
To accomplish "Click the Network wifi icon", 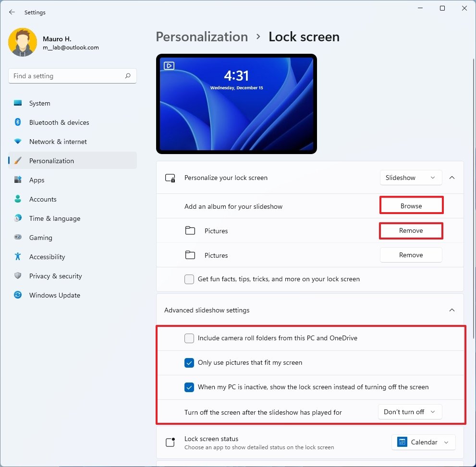I will tap(18, 141).
